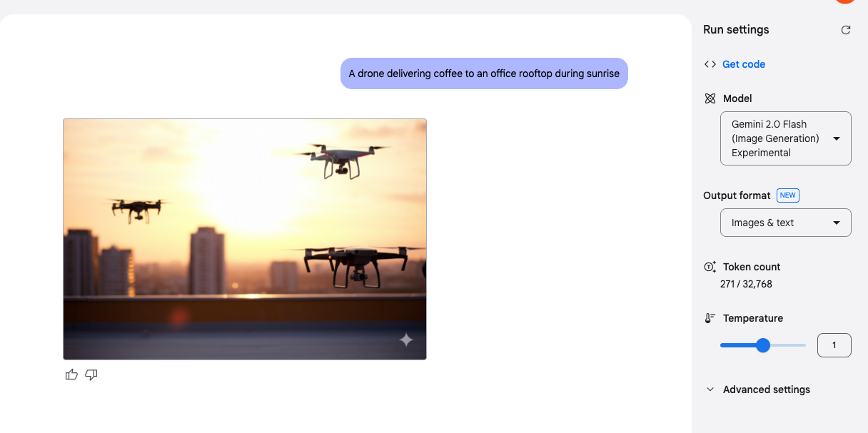Click the thumbs up icon
The height and width of the screenshot is (433, 868).
[x=71, y=375]
